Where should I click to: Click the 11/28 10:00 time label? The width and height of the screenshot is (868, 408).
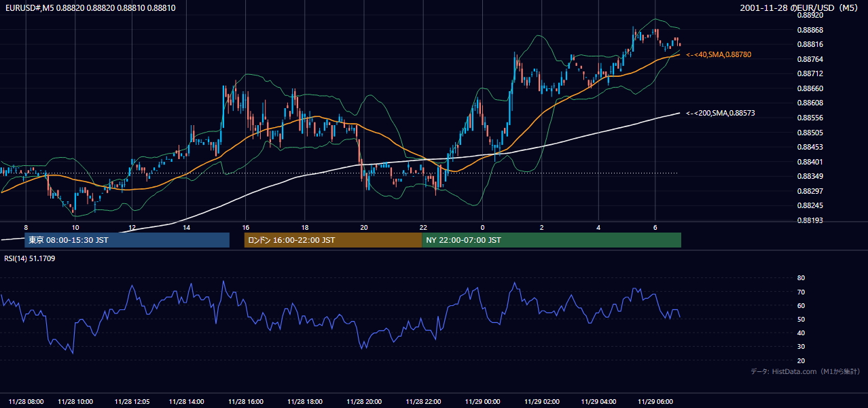(75, 401)
